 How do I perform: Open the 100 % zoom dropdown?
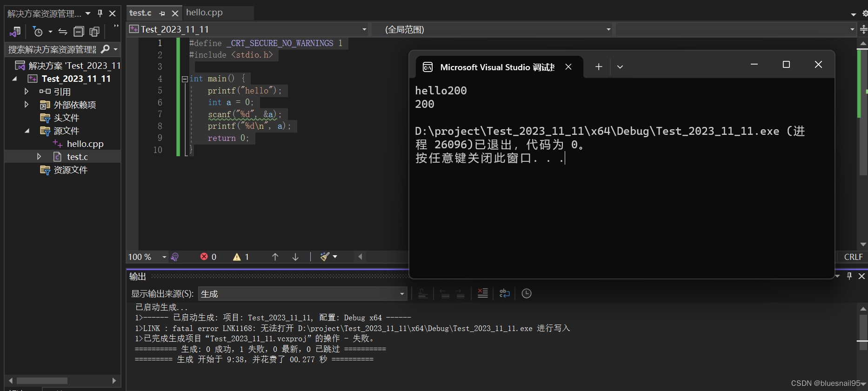click(164, 257)
